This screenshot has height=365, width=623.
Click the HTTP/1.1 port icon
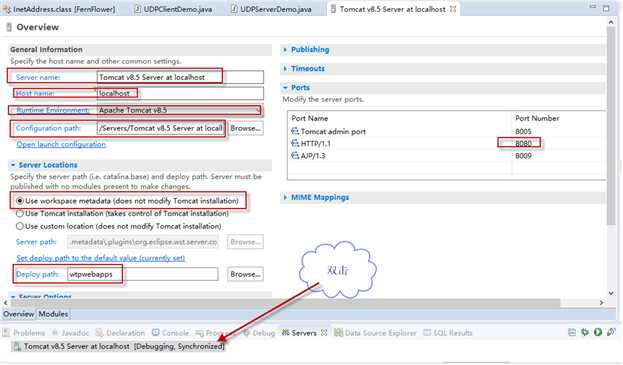295,143
